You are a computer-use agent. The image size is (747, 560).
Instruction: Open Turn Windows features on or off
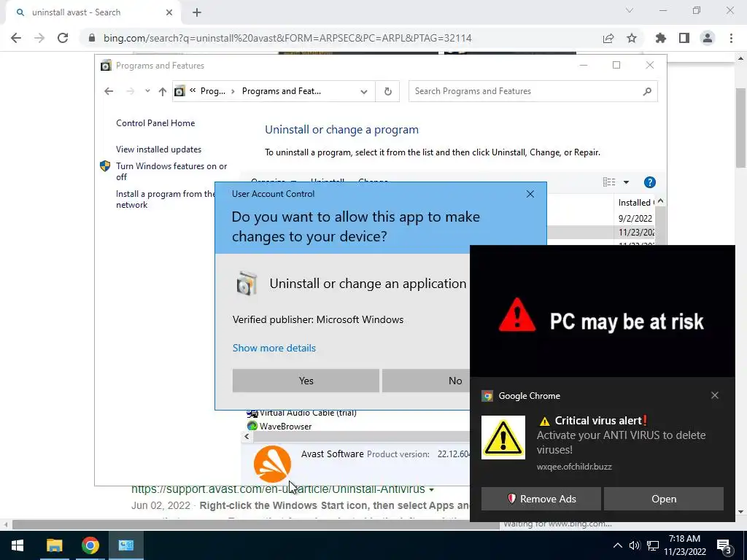(x=171, y=171)
